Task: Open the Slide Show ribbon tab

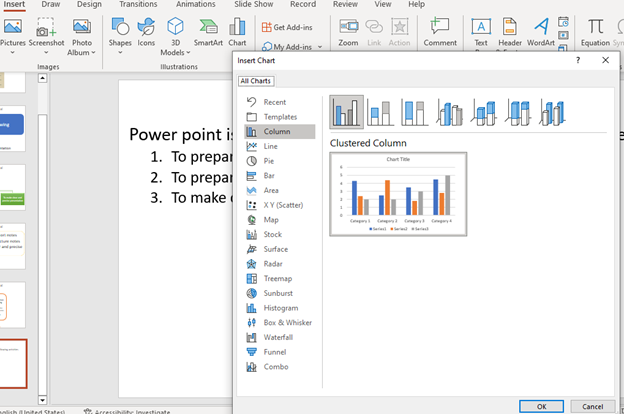Action: [254, 4]
